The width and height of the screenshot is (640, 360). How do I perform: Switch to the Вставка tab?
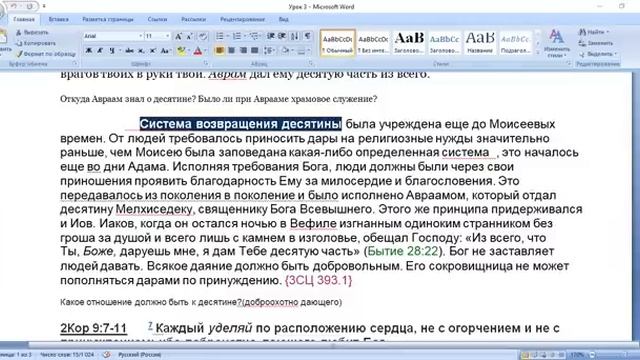point(58,19)
